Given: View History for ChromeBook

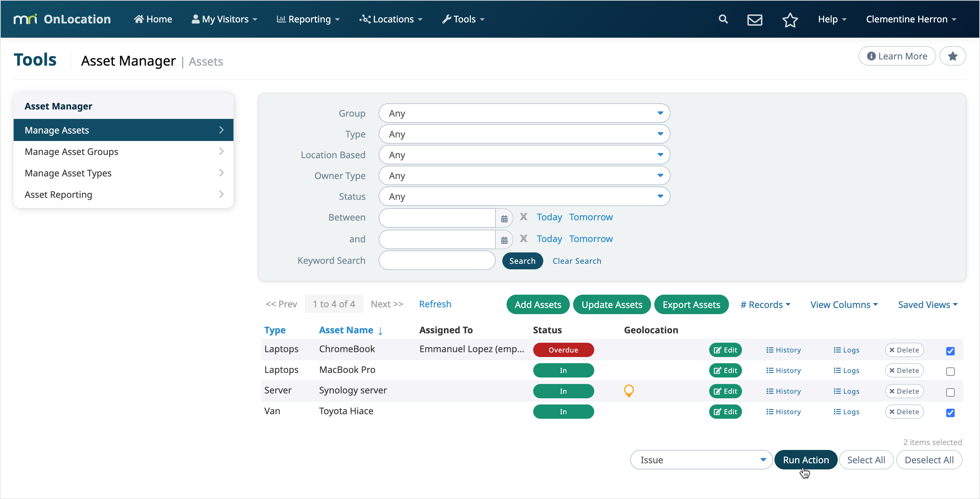Looking at the screenshot, I should pyautogui.click(x=783, y=350).
